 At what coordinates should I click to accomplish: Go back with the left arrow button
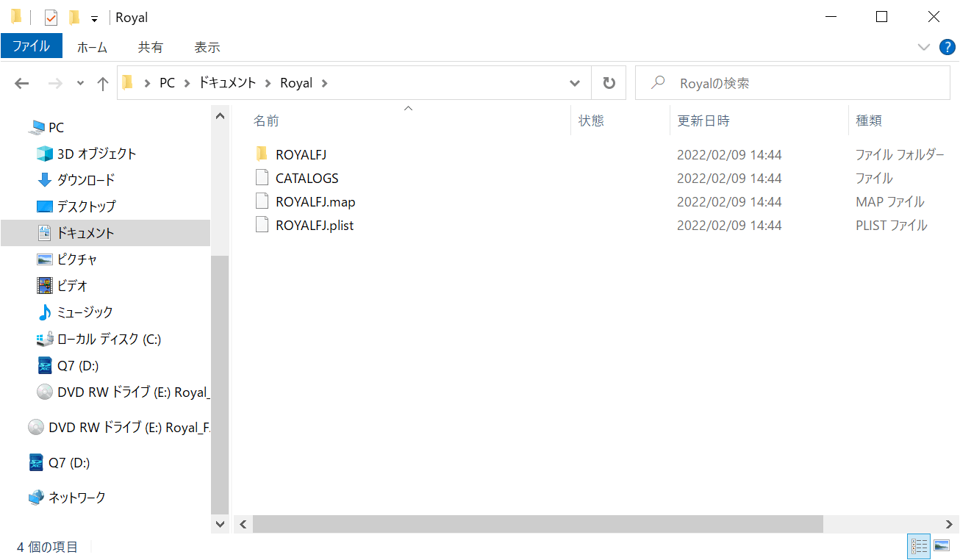point(22,84)
